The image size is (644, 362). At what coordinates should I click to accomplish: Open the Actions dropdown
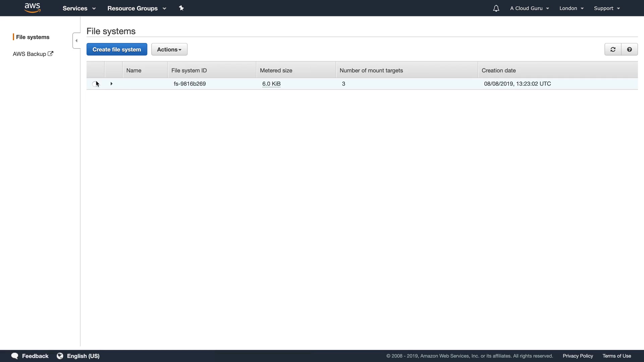click(169, 50)
